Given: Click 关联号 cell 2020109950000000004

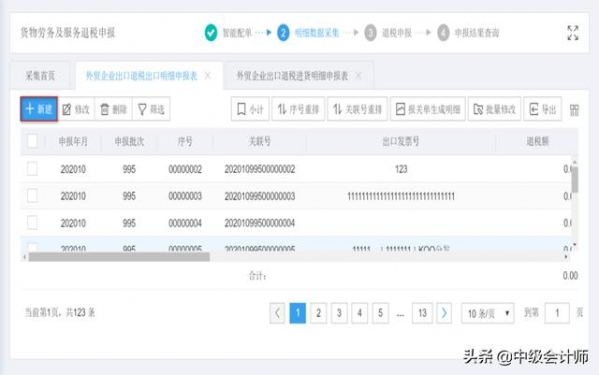Looking at the screenshot, I should 259,223.
